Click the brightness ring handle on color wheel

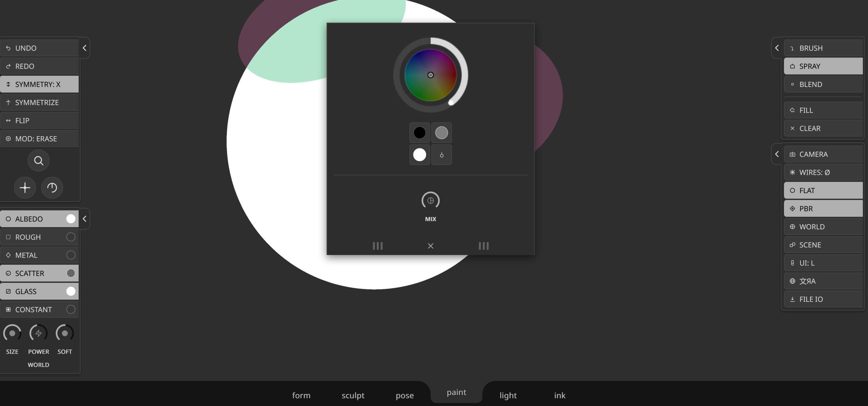(x=451, y=103)
